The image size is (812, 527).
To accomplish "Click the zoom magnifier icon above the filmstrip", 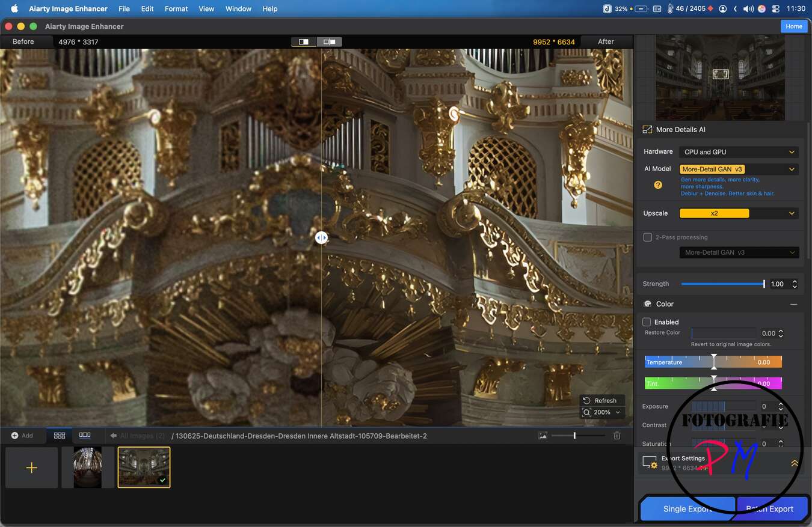I will click(x=586, y=412).
